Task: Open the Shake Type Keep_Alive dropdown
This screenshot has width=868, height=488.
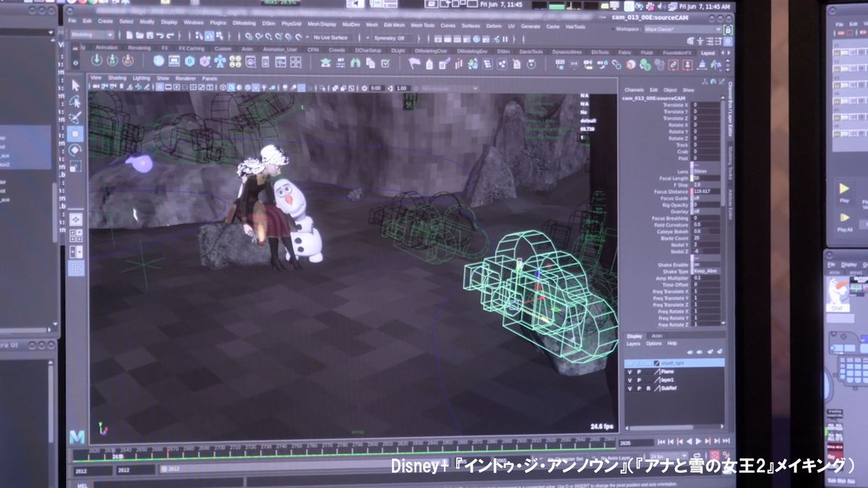Action: point(706,272)
